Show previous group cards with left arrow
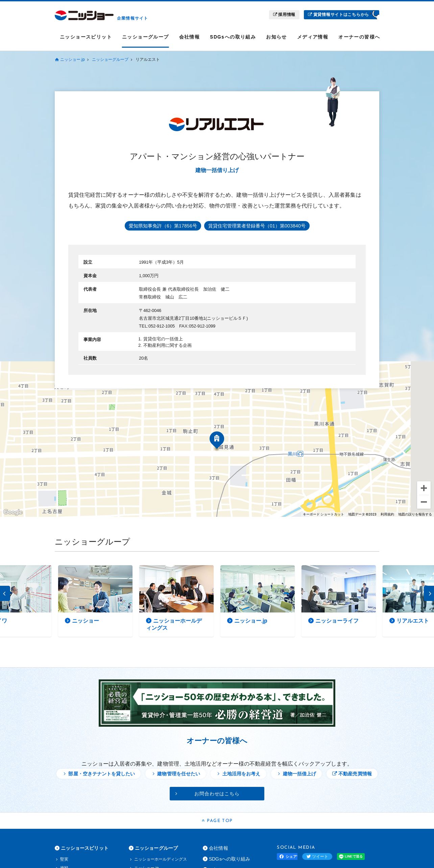This screenshot has width=434, height=868. pos(5,594)
